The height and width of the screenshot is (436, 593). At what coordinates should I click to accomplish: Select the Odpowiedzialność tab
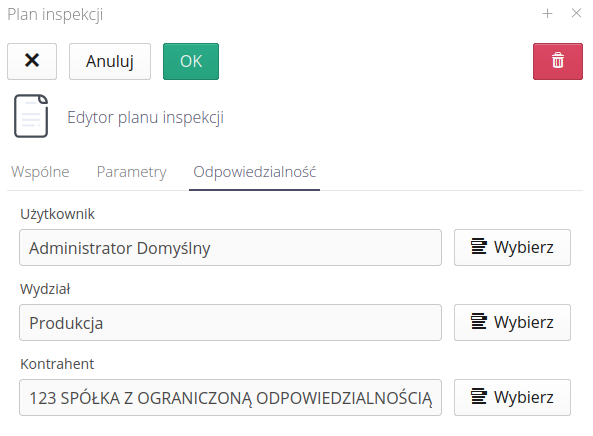pyautogui.click(x=255, y=172)
